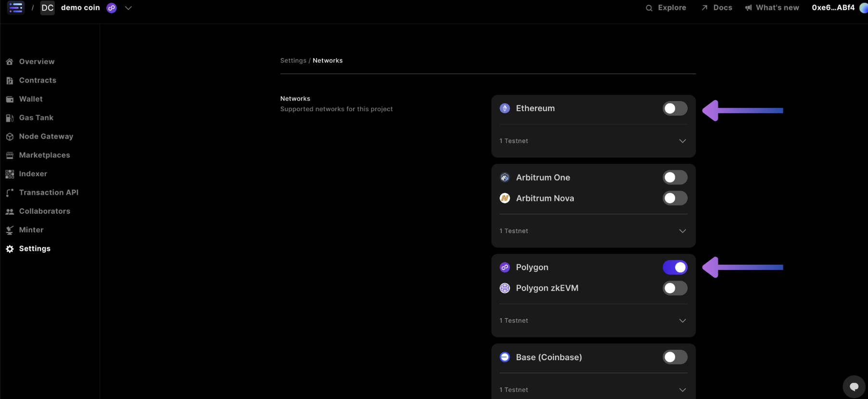Click the wallet avatar next to address
The width and height of the screenshot is (868, 399).
coord(863,8)
